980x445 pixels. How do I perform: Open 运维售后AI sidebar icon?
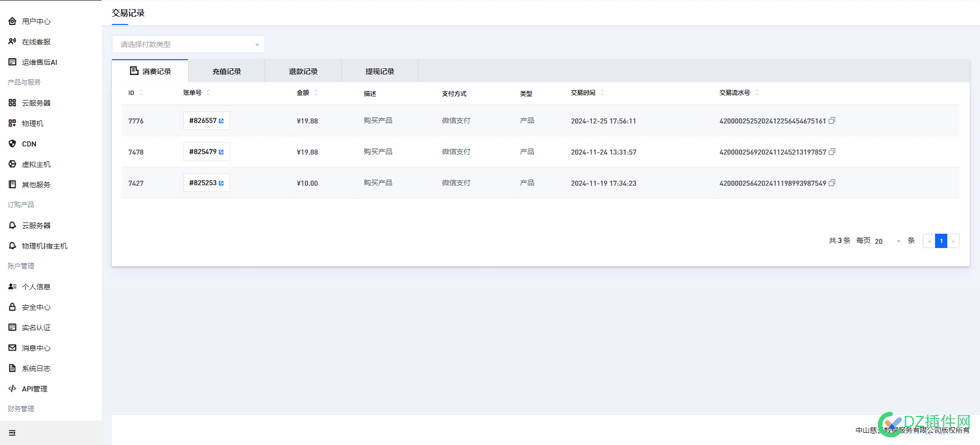(x=12, y=62)
